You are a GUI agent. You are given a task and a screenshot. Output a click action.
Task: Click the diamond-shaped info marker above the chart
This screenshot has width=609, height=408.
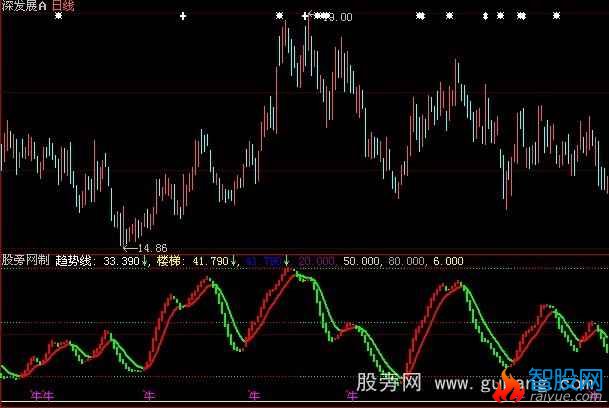pyautogui.click(x=485, y=16)
